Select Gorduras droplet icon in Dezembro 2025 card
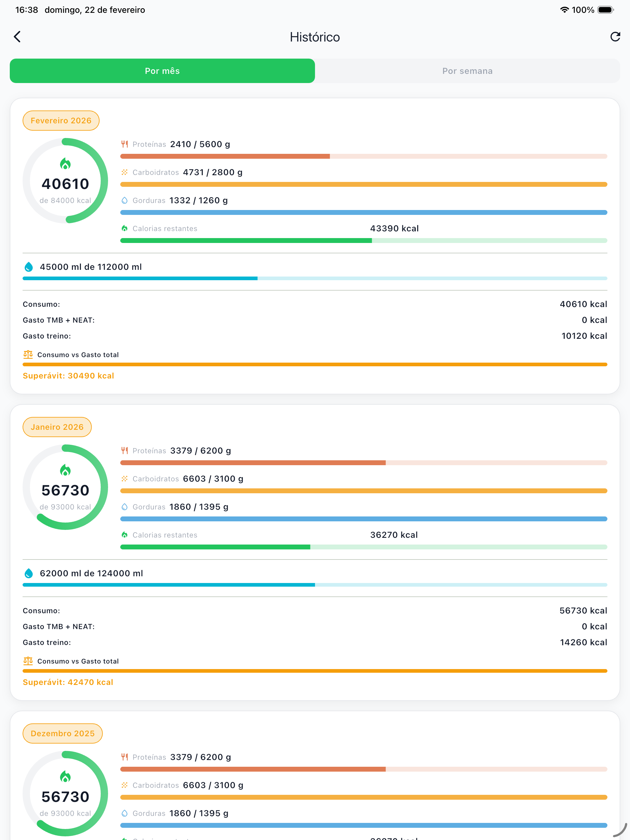The image size is (630, 840). (x=125, y=813)
